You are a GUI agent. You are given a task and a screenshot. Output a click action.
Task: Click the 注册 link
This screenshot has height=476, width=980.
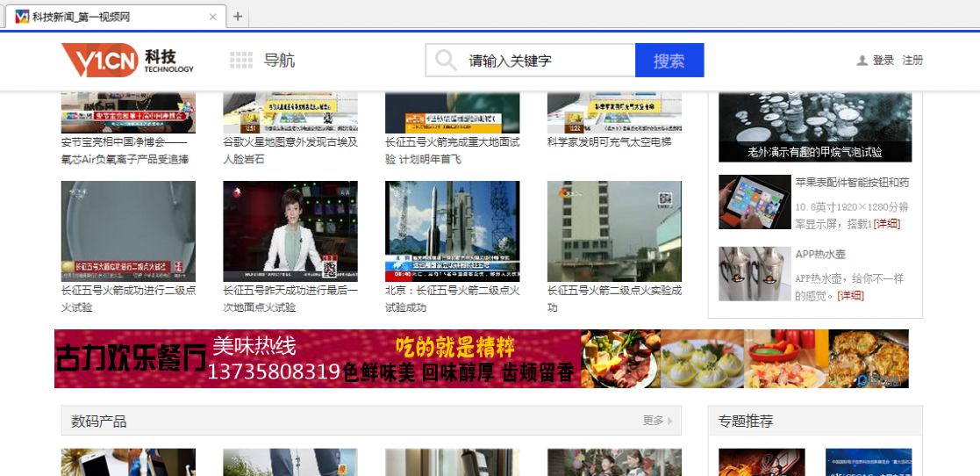(x=912, y=61)
